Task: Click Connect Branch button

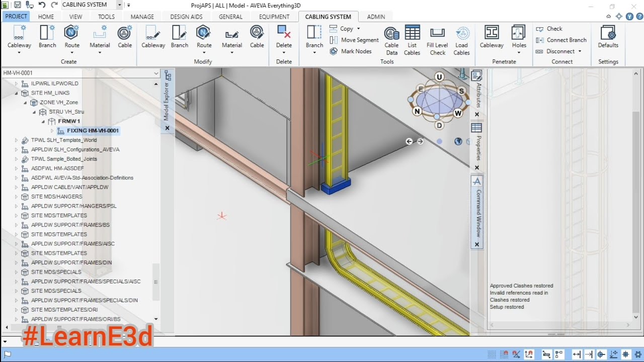Action: pos(561,40)
